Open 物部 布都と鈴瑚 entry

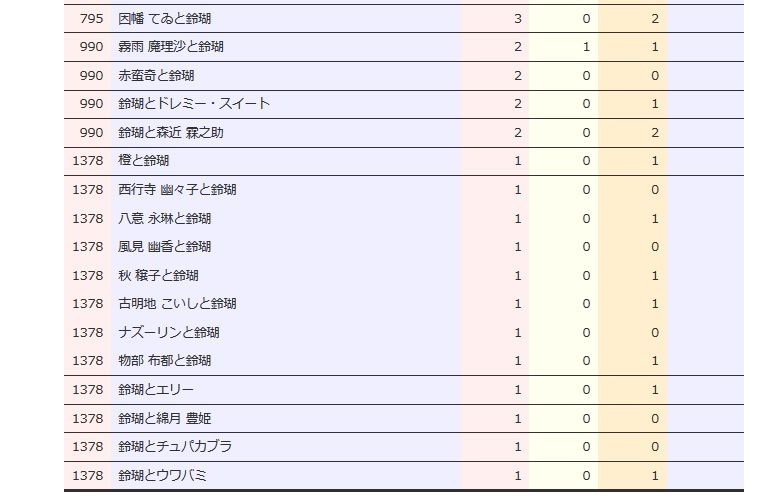click(x=164, y=361)
